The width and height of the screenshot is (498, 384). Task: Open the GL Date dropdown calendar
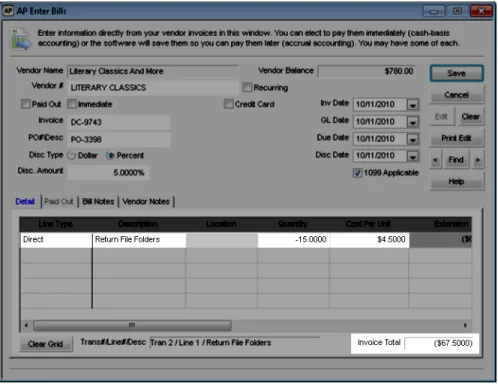coord(413,122)
